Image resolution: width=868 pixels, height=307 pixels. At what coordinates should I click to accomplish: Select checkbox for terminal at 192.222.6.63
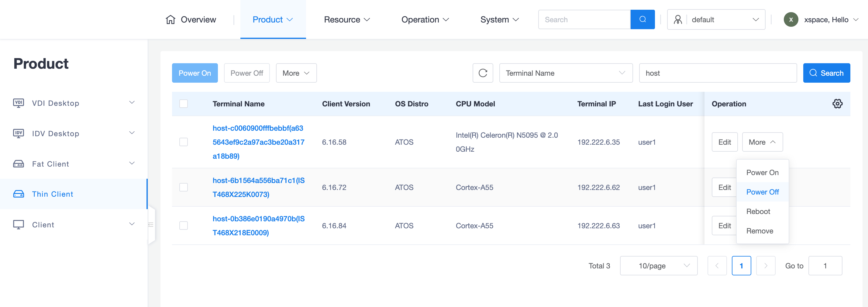pyautogui.click(x=184, y=226)
